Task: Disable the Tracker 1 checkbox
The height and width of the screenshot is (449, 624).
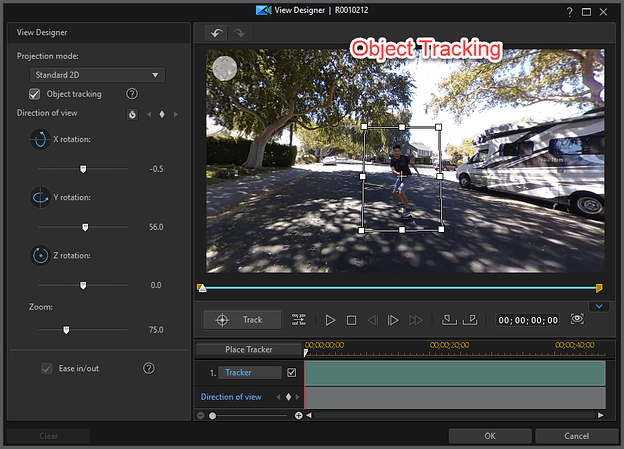Action: coord(292,373)
